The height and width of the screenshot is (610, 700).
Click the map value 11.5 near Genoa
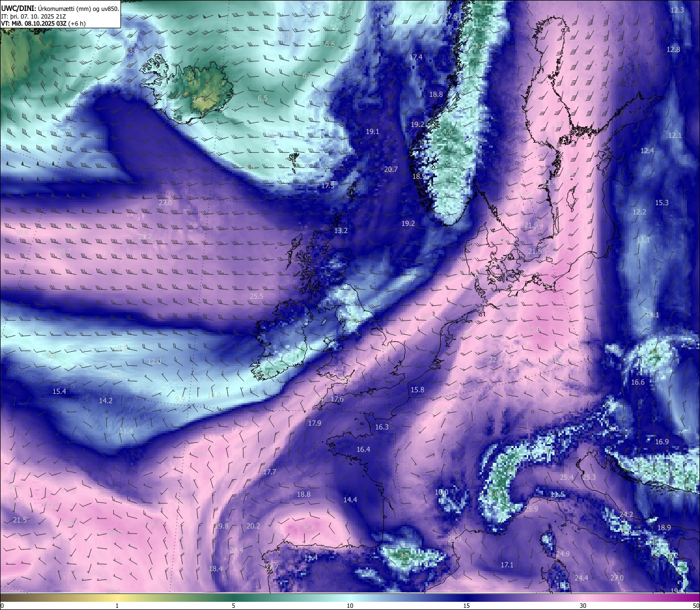(557, 495)
